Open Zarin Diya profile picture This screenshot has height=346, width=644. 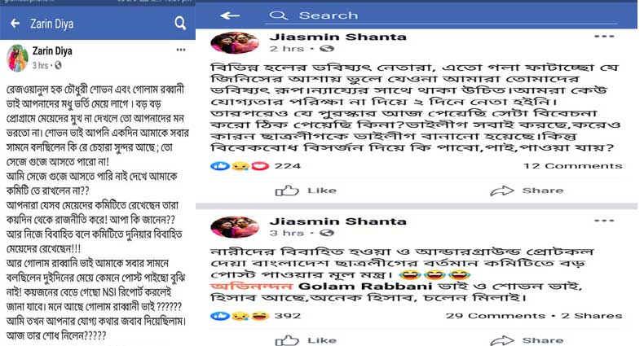click(17, 58)
